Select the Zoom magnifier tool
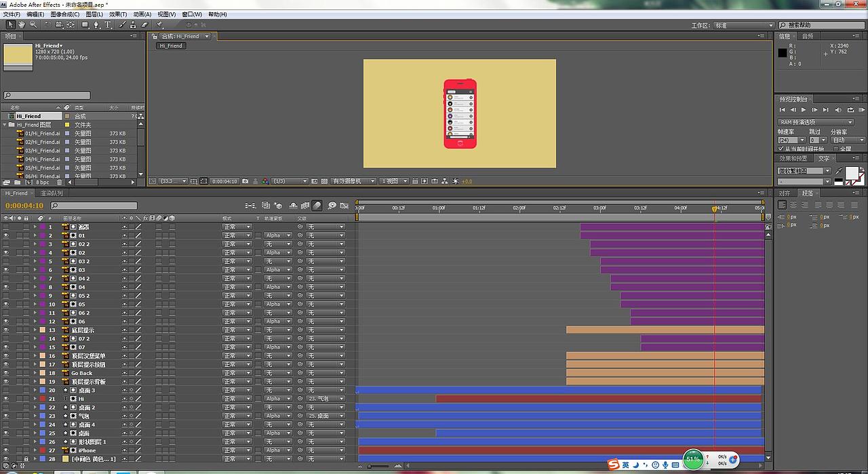 (33, 24)
